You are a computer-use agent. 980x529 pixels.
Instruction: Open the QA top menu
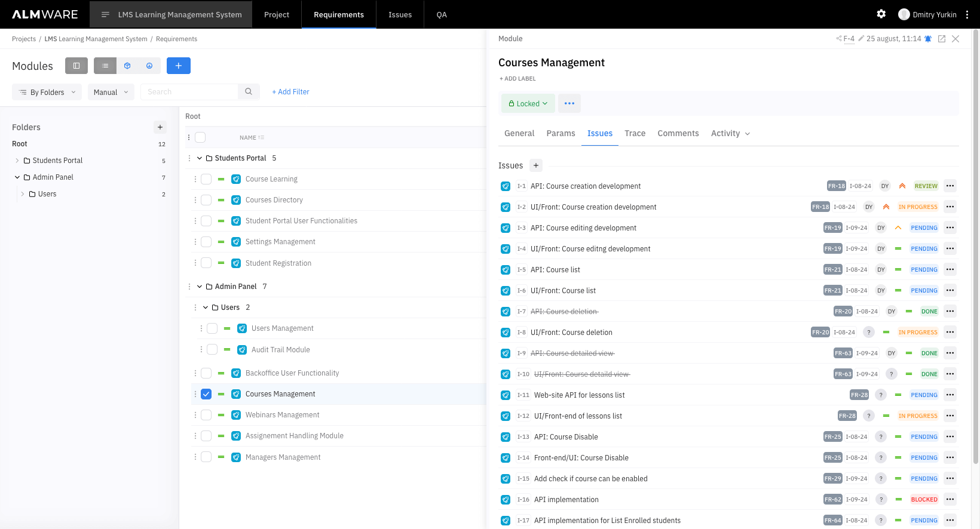pos(442,14)
